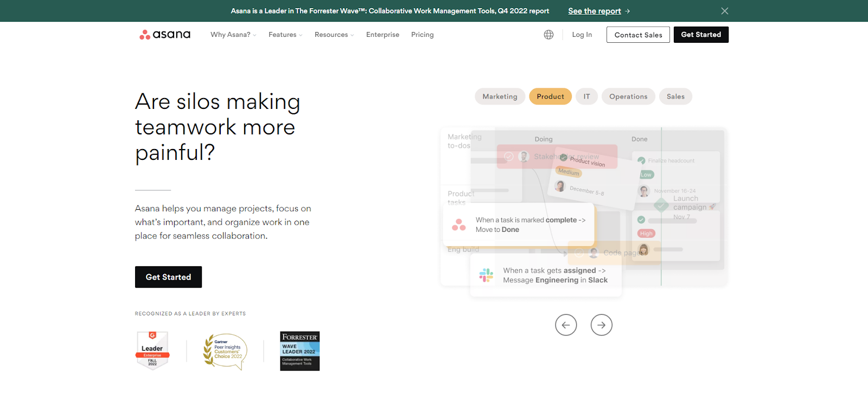Viewport: 868px width, 401px height.
Task: Click the Asana dots icon in the rule card
Action: point(459,225)
